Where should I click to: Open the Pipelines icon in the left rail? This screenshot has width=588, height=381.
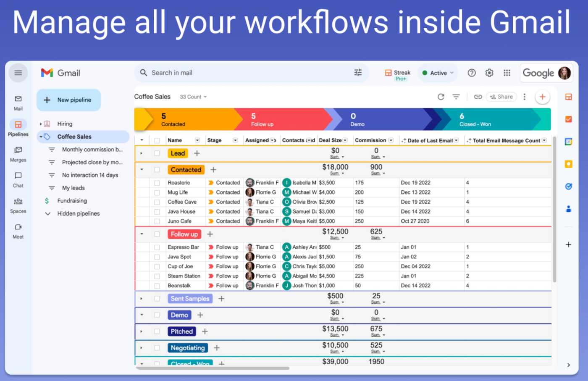18,125
